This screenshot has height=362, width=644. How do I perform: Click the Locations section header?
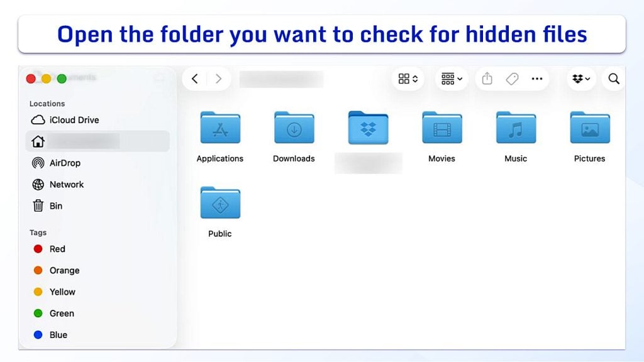(47, 104)
